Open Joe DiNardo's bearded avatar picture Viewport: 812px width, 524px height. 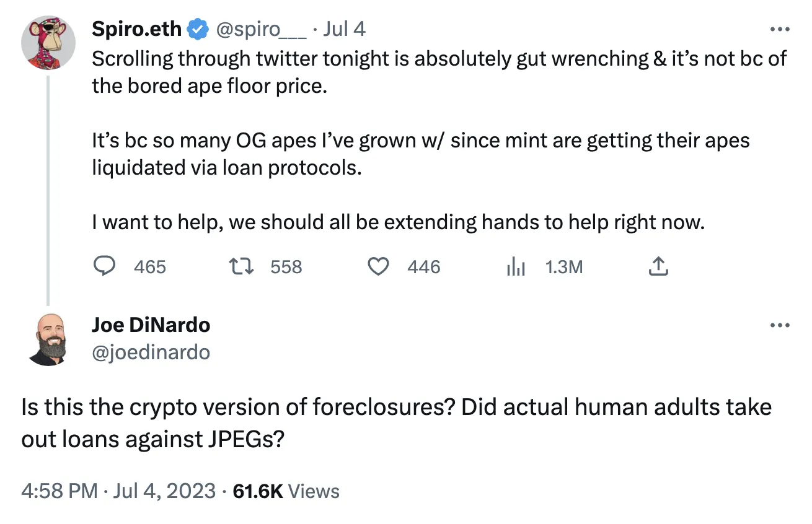[x=48, y=339]
